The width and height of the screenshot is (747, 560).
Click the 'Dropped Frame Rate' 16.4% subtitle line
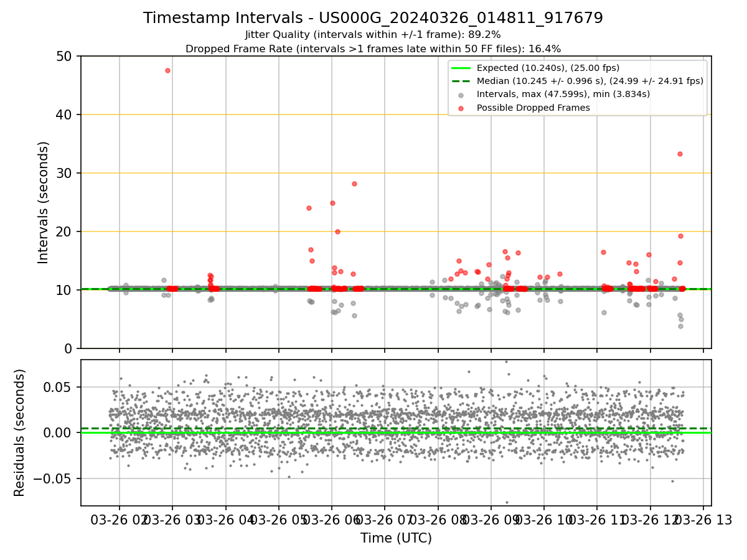click(x=373, y=49)
